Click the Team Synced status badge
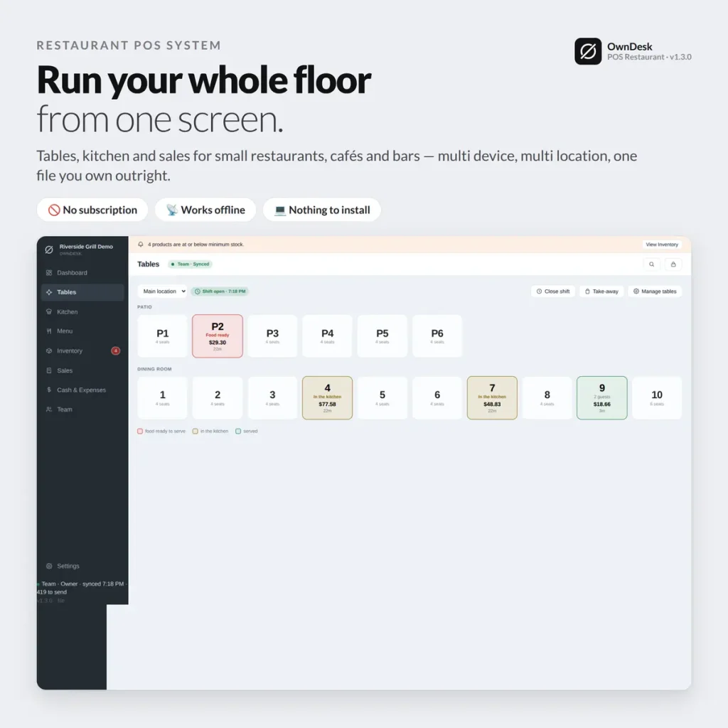 pos(190,264)
